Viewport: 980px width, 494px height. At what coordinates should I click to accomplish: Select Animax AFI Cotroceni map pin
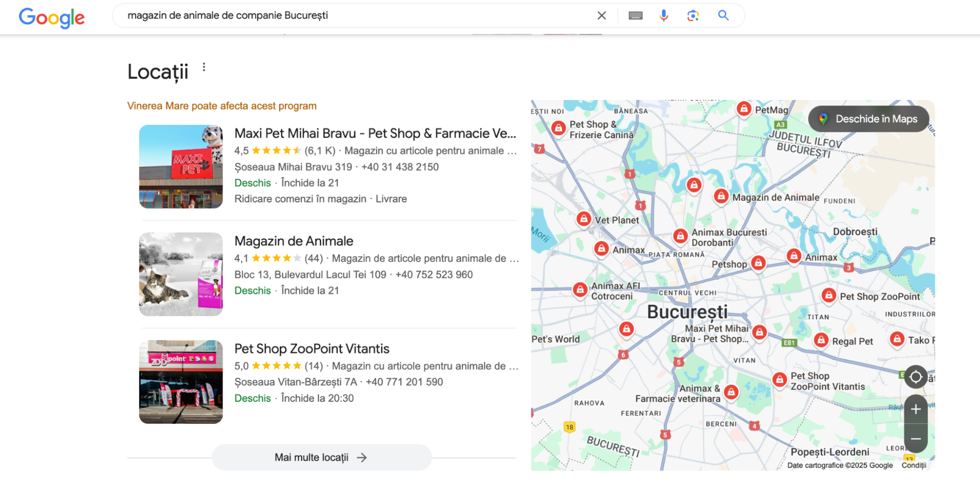point(580,290)
